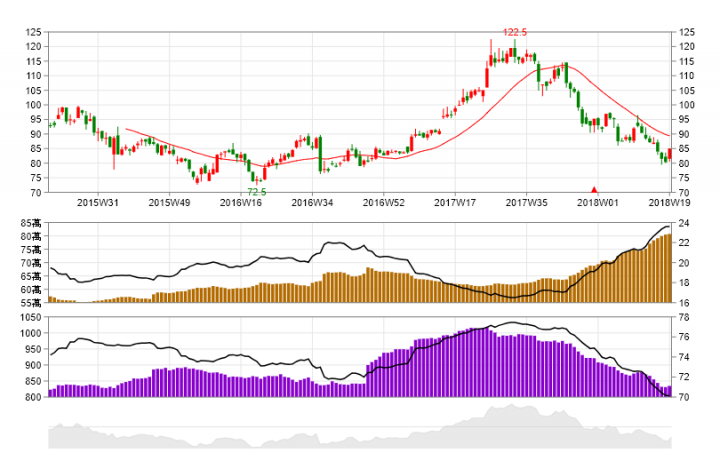
Task: Click the 78 right axis label
Action: (683, 317)
